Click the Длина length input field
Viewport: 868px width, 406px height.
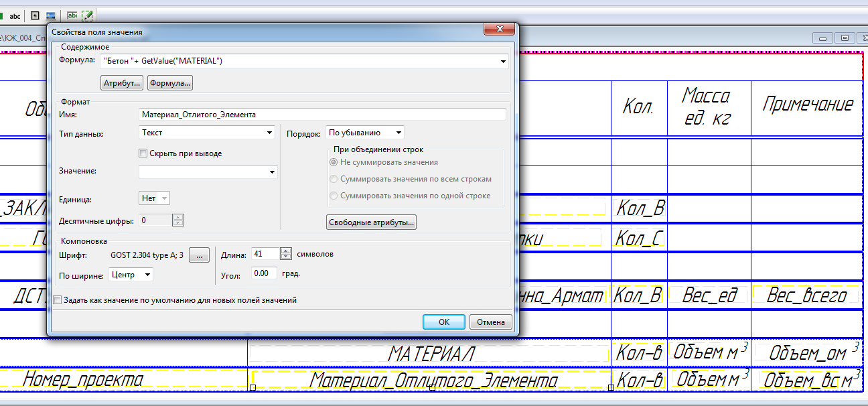pyautogui.click(x=265, y=255)
